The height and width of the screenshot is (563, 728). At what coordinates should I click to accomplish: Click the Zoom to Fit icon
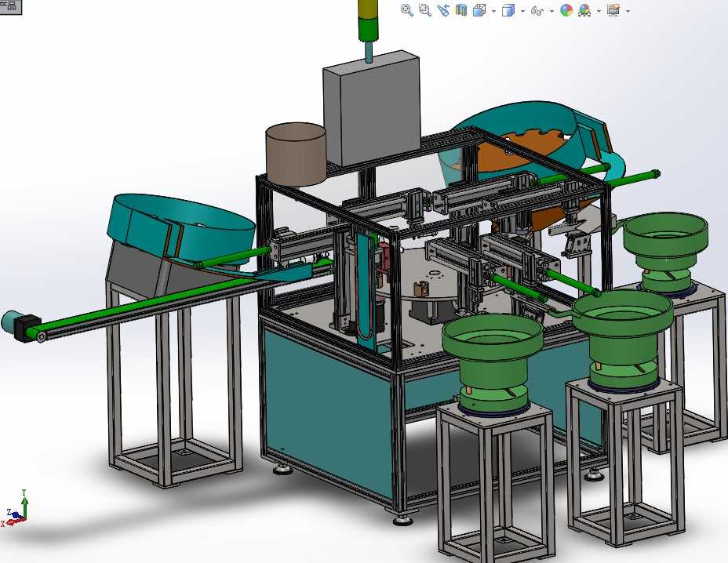tap(406, 10)
